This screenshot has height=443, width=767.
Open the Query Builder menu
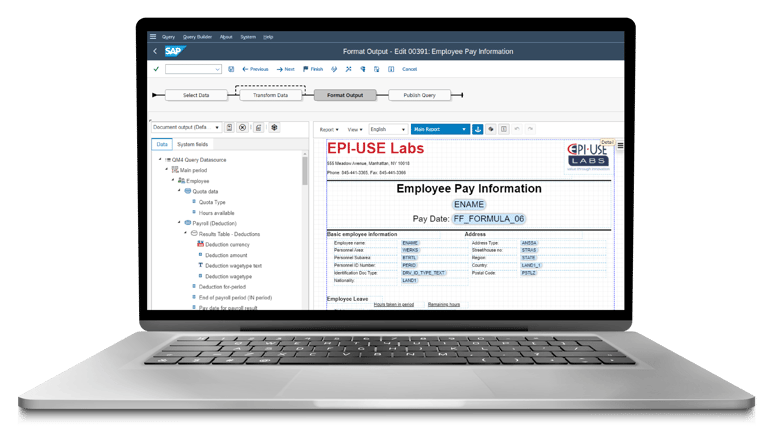tap(197, 37)
